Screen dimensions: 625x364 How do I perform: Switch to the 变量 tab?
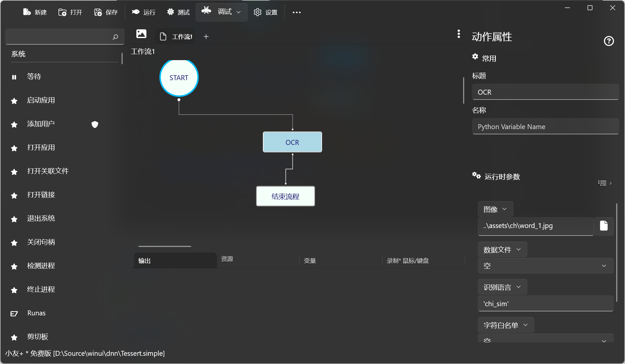pos(310,261)
